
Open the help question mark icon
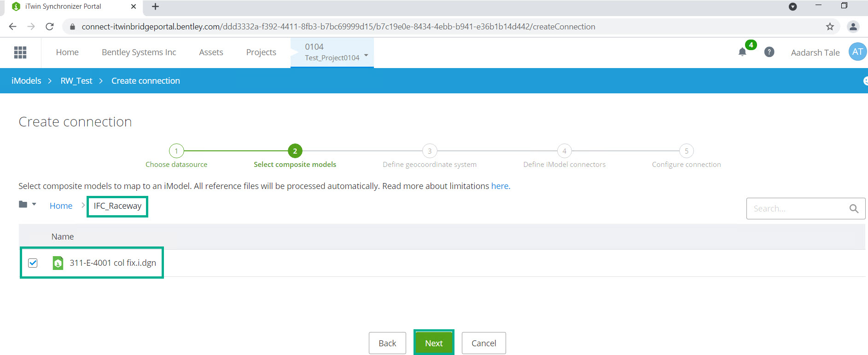coord(769,52)
